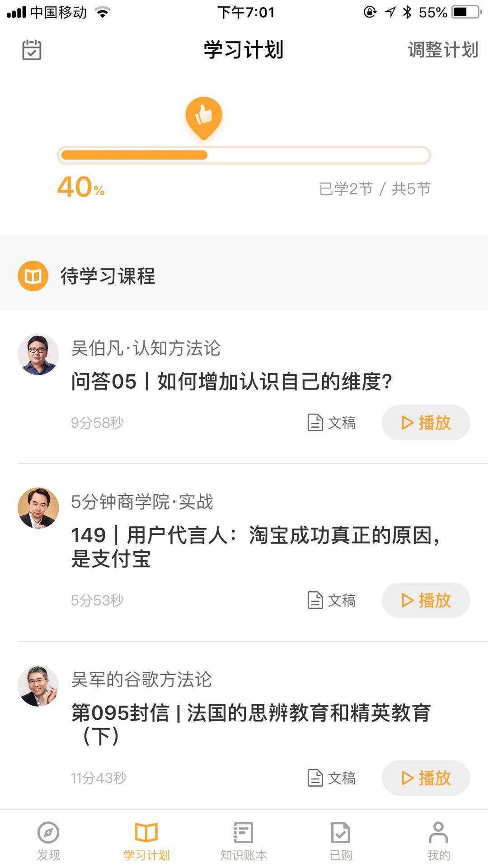
Task: Select the 学习计划 tab in bottom bar
Action: tap(146, 840)
